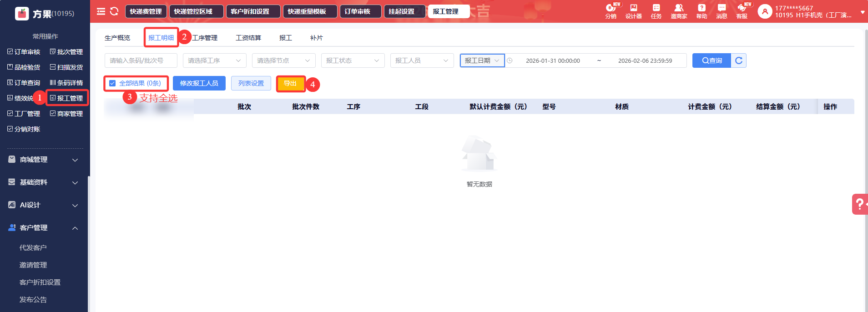
Task: Click the floating red help widget
Action: click(860, 204)
